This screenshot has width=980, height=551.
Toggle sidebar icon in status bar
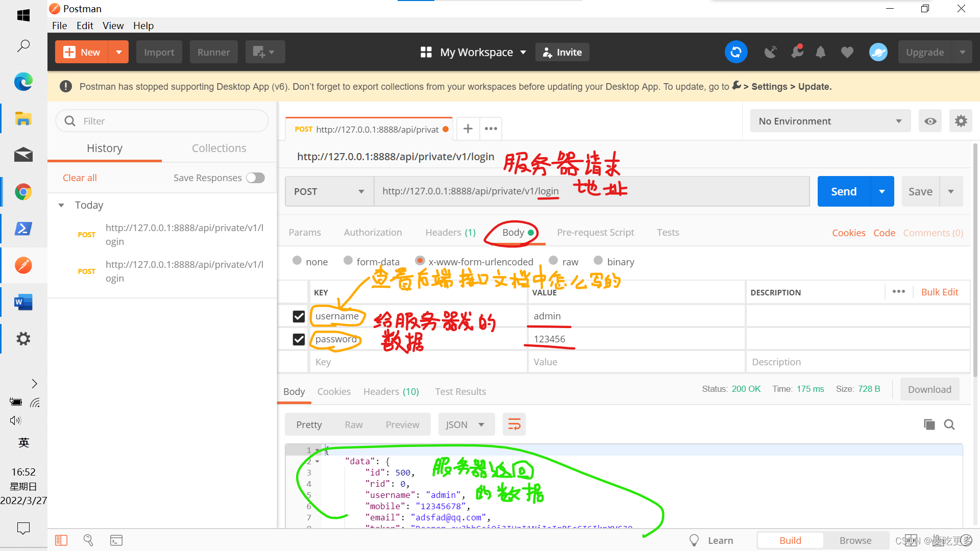pos(61,540)
